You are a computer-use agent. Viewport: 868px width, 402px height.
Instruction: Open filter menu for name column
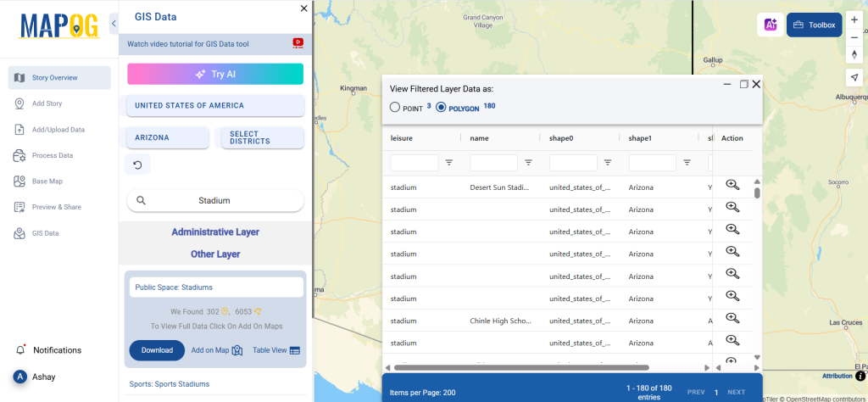(528, 162)
